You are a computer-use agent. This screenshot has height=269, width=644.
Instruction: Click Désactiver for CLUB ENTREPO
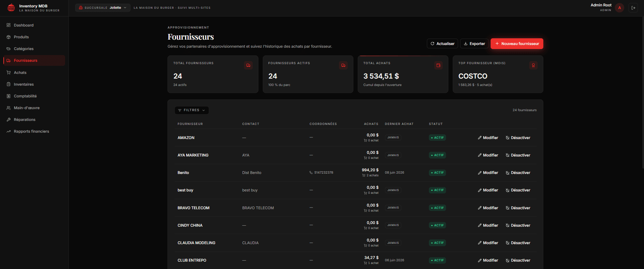click(518, 260)
